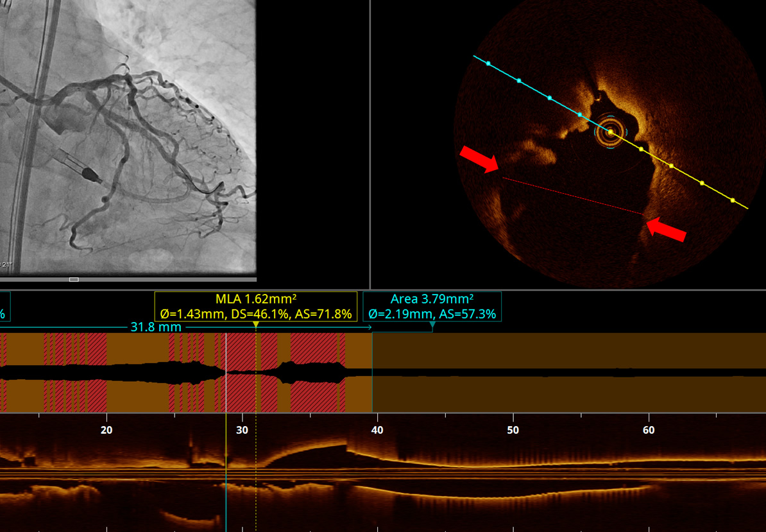Click the 30 mm ruler mark
This screenshot has width=766, height=532.
point(242,430)
